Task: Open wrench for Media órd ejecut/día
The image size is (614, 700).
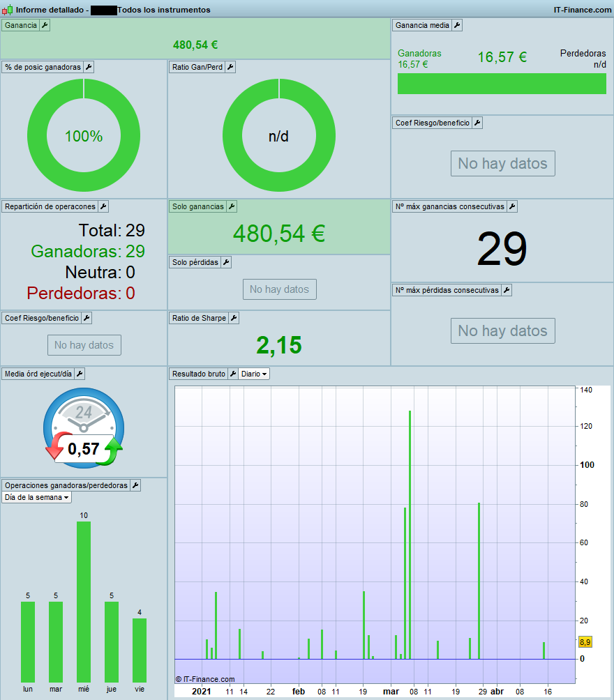Action: click(x=80, y=374)
